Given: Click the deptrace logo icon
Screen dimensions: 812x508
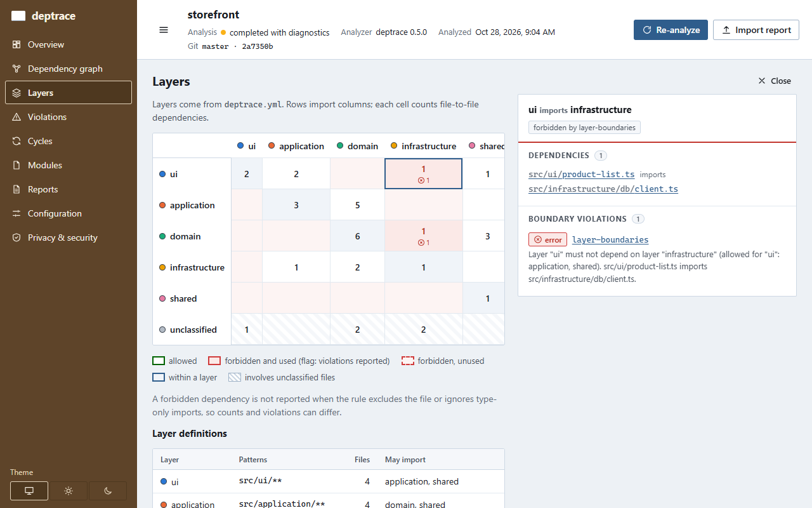Looking at the screenshot, I should 18,17.
